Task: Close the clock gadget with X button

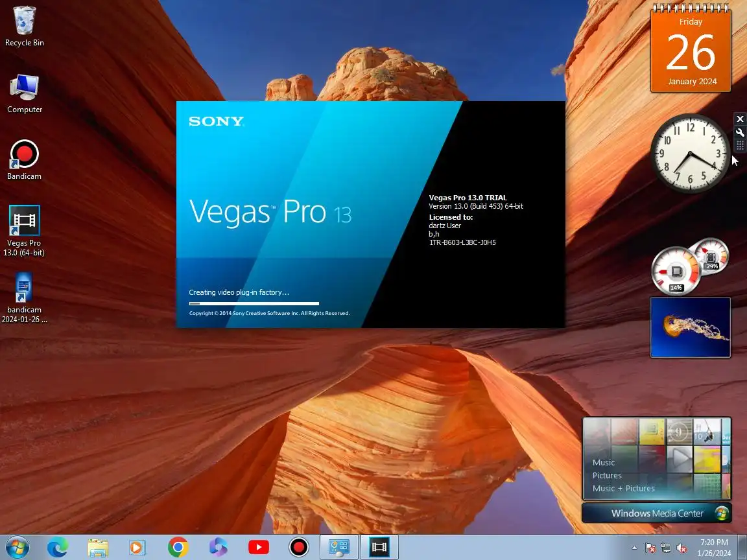Action: point(740,119)
